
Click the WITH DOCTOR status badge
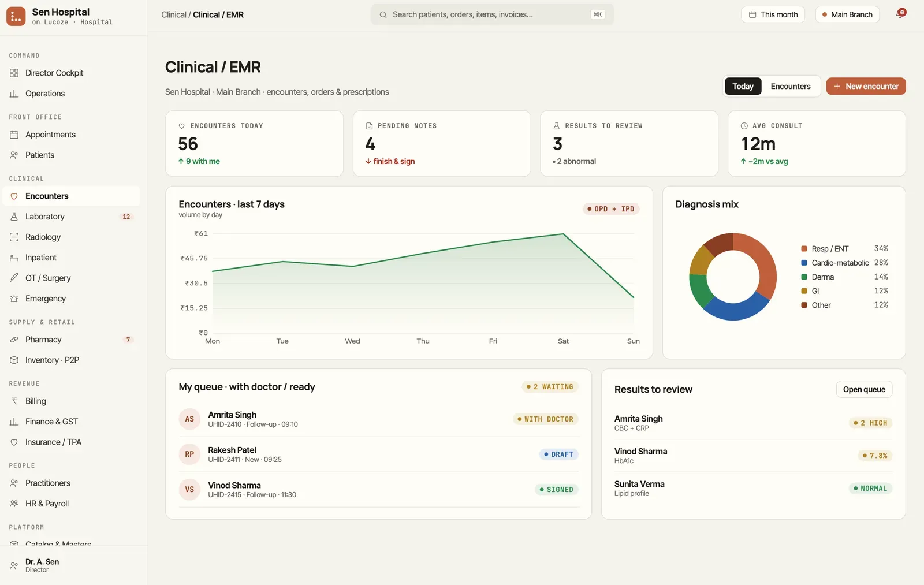(545, 419)
